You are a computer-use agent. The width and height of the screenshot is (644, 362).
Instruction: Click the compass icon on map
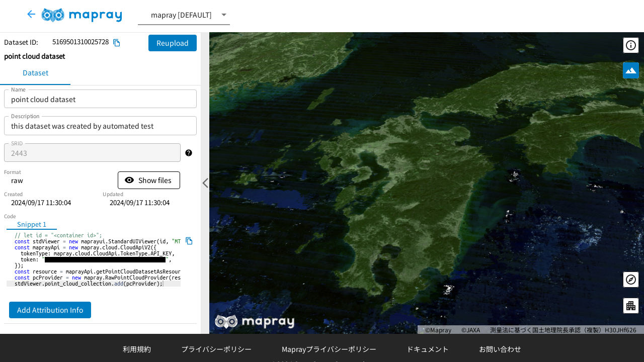(x=631, y=280)
